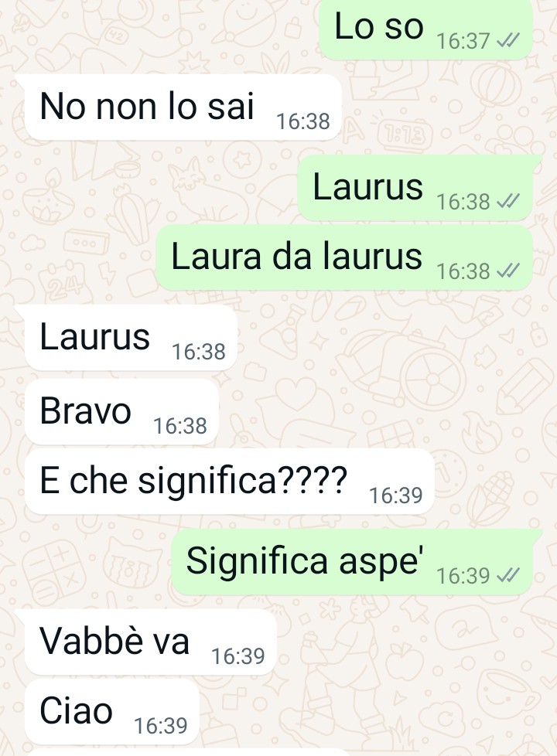Tap the read ticks next to 'Laurus' sent message

click(508, 202)
